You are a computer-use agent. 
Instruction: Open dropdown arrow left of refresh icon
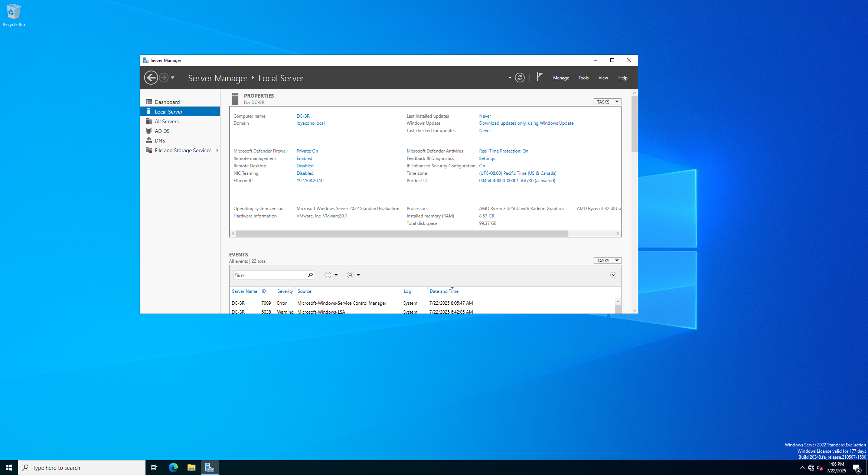(x=510, y=78)
